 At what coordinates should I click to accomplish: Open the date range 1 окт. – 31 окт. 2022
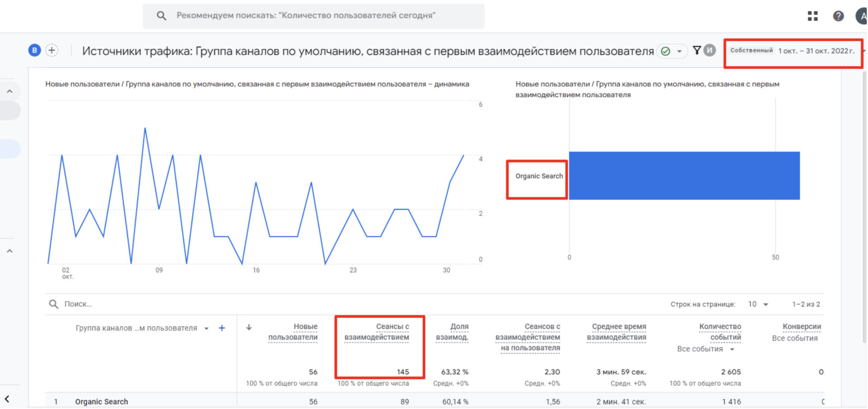[816, 51]
